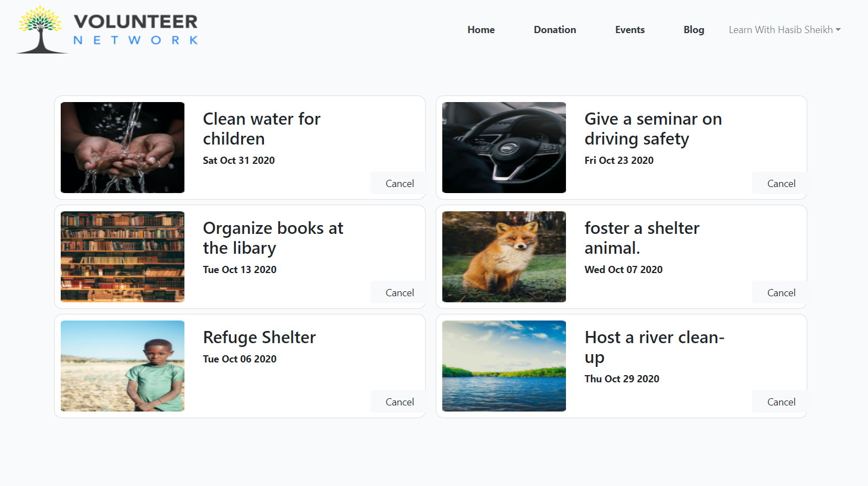Select the steering wheel thumbnail
Screen dimensions: 868x486
point(504,147)
